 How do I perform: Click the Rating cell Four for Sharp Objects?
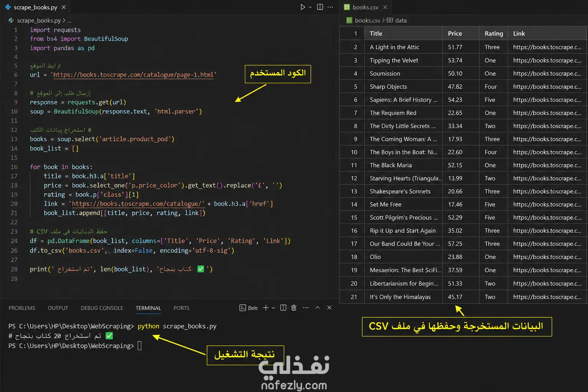[493, 87]
